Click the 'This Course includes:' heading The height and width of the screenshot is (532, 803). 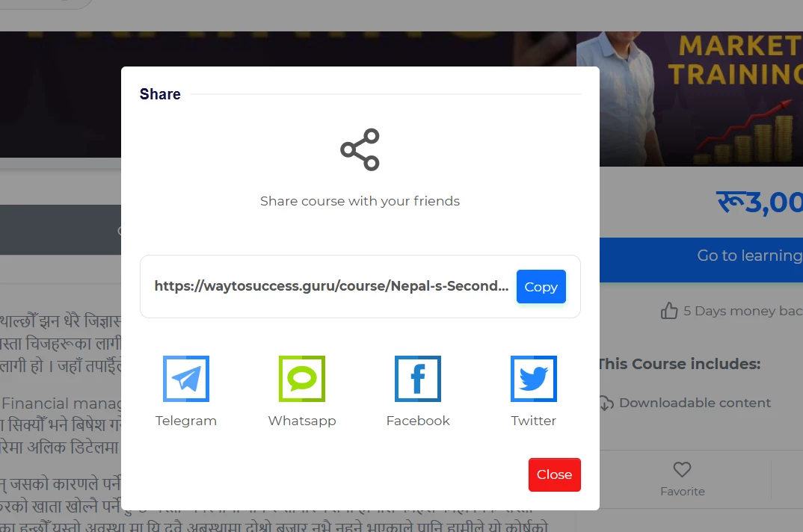[680, 364]
